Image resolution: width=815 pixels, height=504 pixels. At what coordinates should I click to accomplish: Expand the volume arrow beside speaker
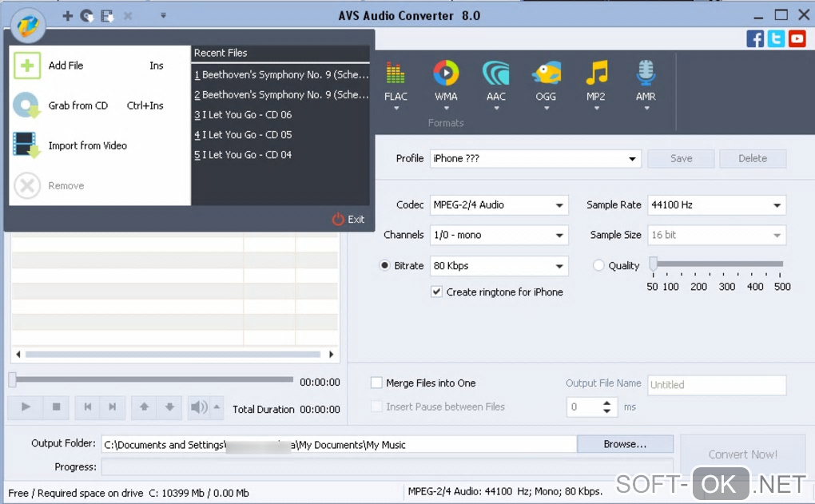217,407
